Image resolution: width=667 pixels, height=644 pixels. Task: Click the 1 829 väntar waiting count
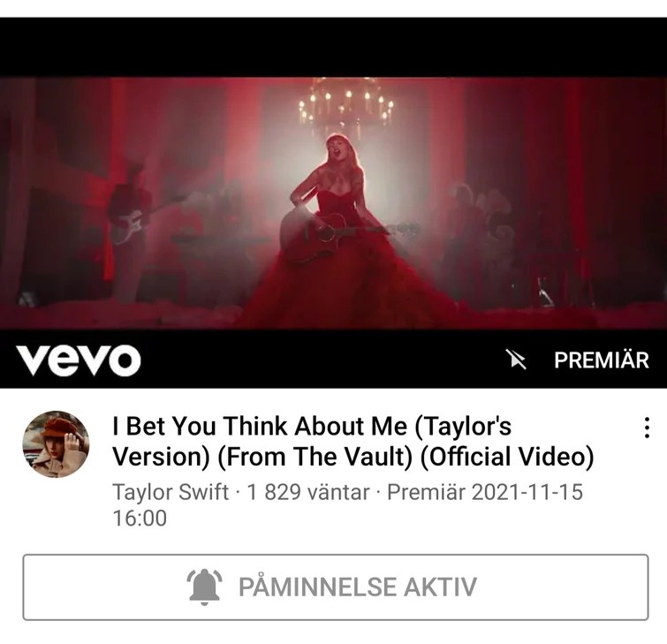[308, 492]
